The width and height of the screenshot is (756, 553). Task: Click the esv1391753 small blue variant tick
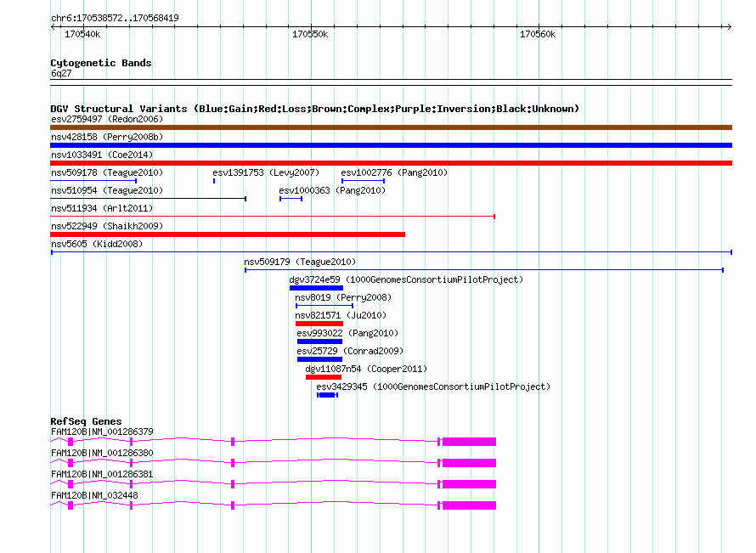(214, 181)
